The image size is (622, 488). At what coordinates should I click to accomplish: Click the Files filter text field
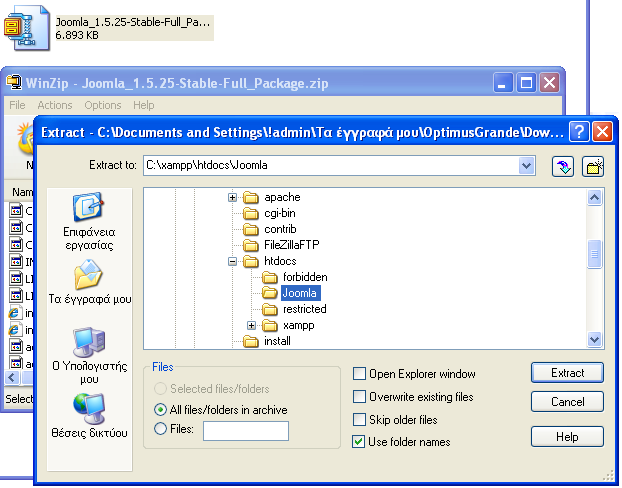point(246,430)
